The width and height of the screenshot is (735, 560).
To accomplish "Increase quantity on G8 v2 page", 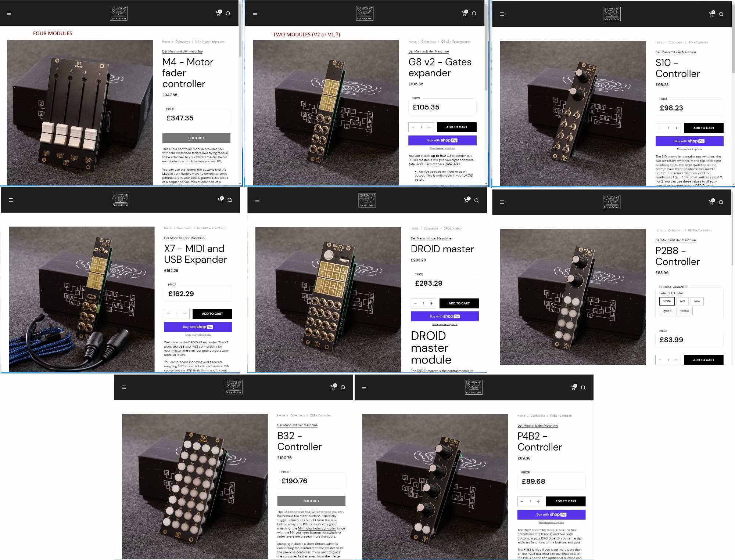I will pyautogui.click(x=429, y=127).
